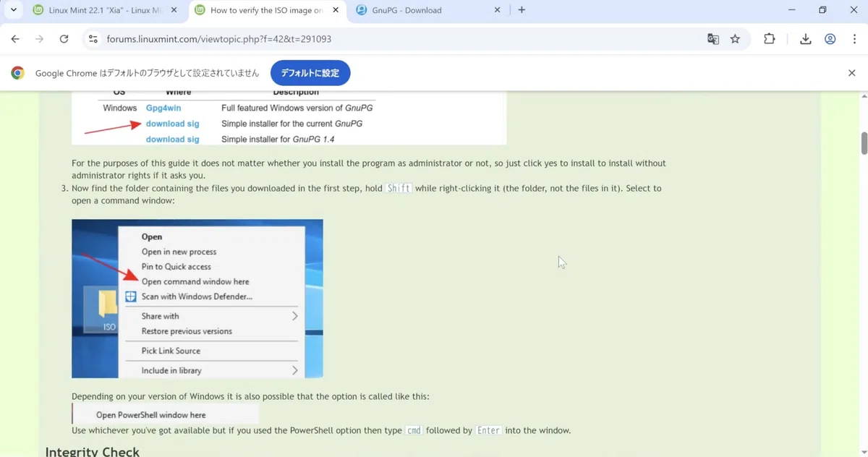Screen dimensions: 868x457
Task: Restore down the Chrome window
Action: (x=822, y=10)
